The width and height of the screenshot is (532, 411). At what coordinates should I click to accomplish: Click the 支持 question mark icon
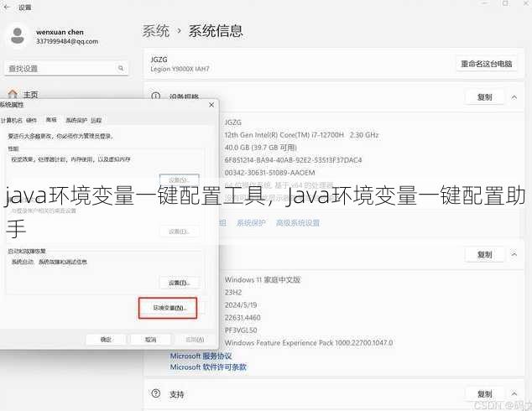tap(156, 393)
